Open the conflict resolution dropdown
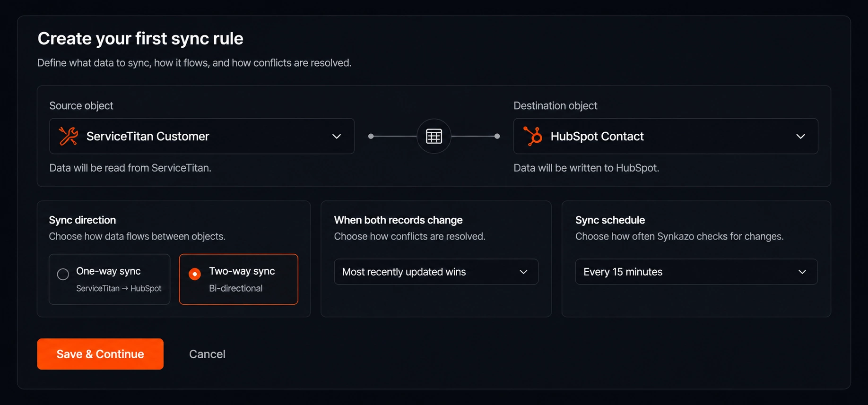This screenshot has height=405, width=868. click(436, 272)
